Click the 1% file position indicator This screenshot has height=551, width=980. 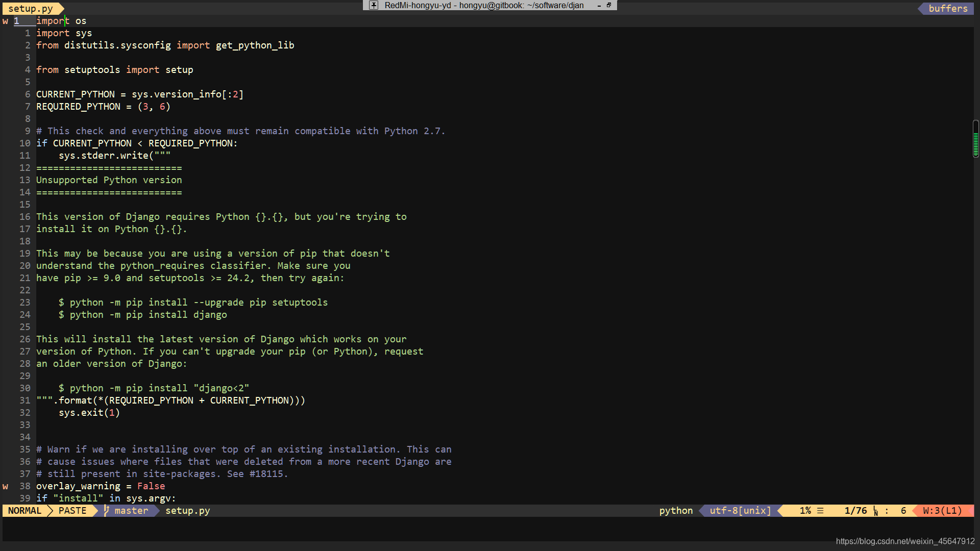click(805, 511)
